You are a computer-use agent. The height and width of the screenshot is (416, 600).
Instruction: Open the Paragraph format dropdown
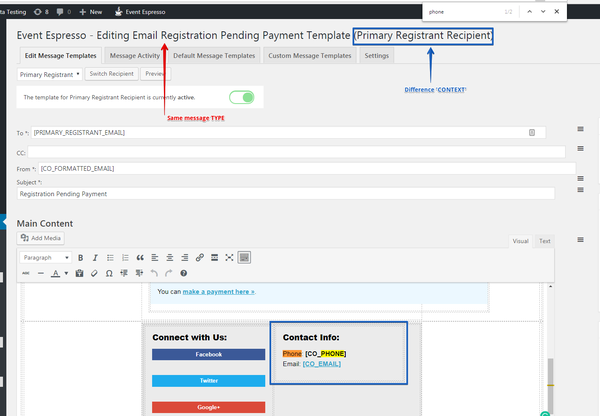(46, 258)
